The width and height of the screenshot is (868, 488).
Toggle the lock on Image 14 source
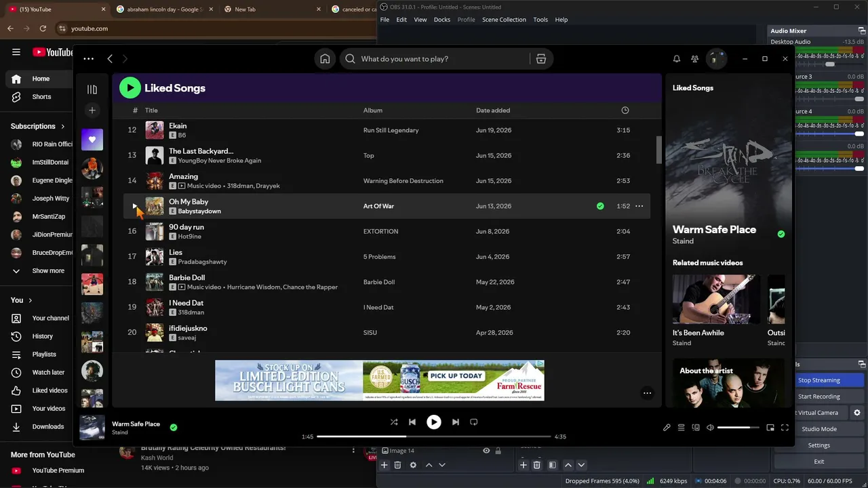498,451
